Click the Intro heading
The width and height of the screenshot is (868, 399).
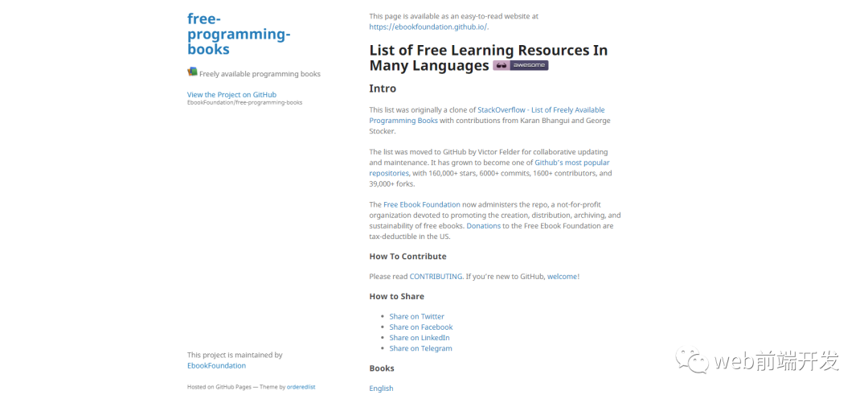pos(383,88)
